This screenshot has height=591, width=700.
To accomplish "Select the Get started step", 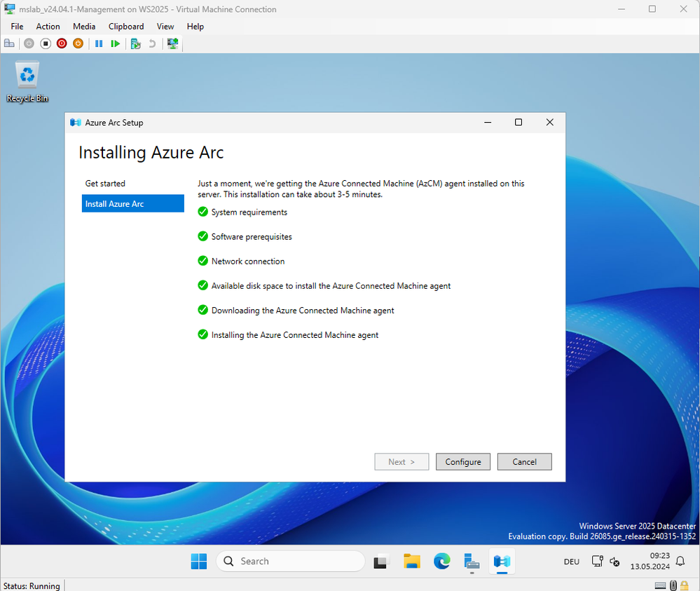I will [x=133, y=184].
